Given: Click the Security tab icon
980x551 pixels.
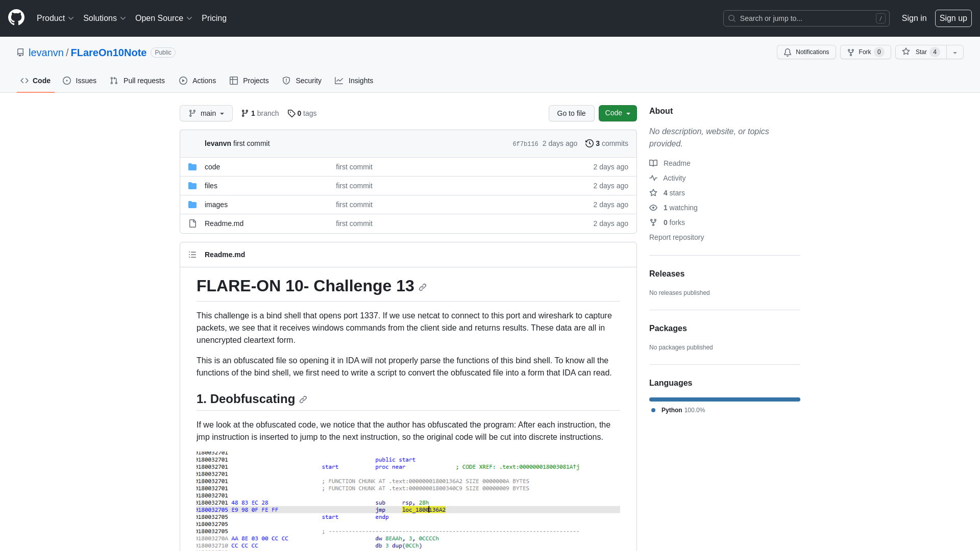Looking at the screenshot, I should [287, 81].
